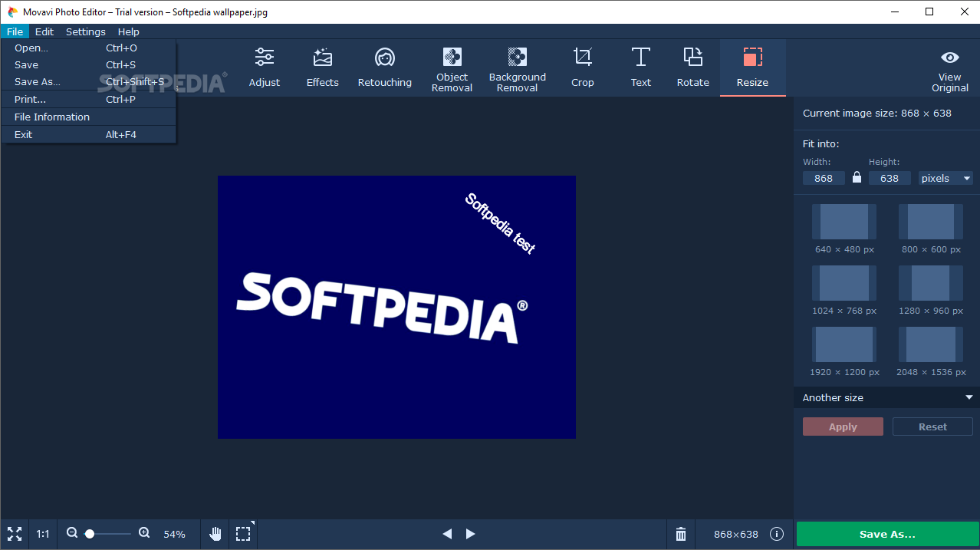Adjust the zoom slider handle
This screenshot has width=980, height=550.
pos(90,533)
